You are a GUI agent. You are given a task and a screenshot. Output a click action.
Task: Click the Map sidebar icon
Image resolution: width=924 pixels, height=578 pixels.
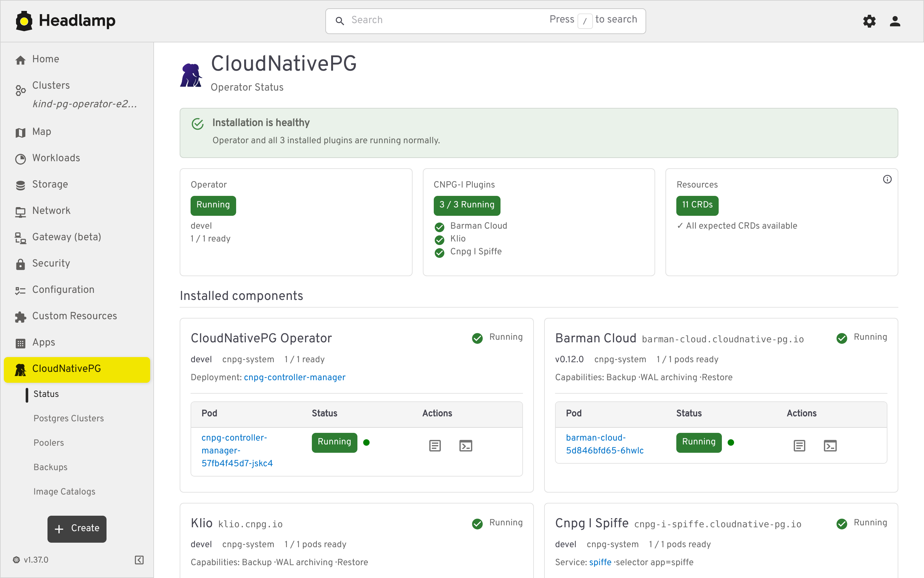tap(20, 132)
